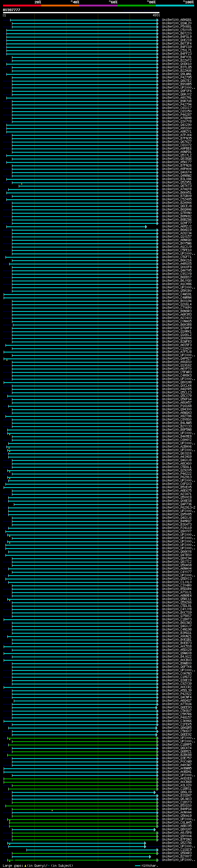Click the query end position 493

[x=155, y=15]
